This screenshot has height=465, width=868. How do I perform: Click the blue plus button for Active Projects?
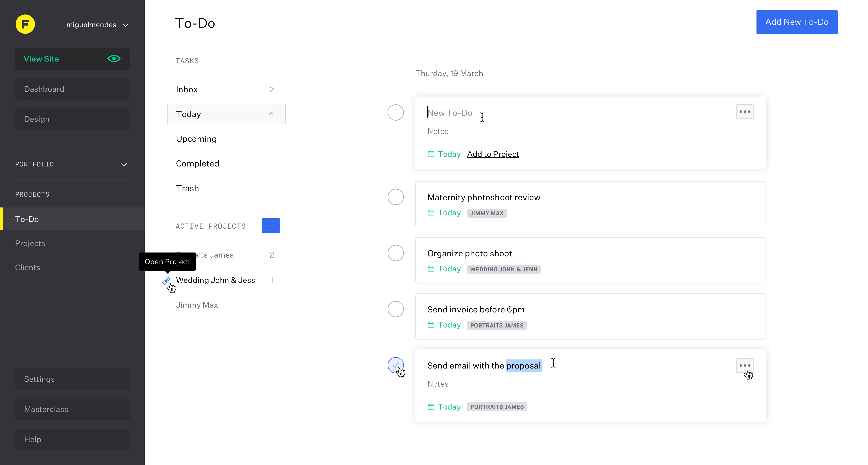(x=271, y=226)
